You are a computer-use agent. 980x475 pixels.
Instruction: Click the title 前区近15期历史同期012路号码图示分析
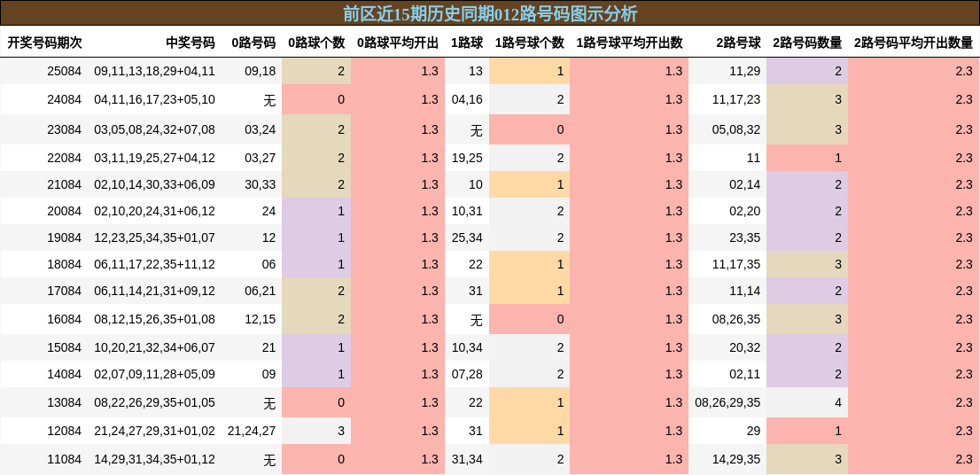pos(490,13)
